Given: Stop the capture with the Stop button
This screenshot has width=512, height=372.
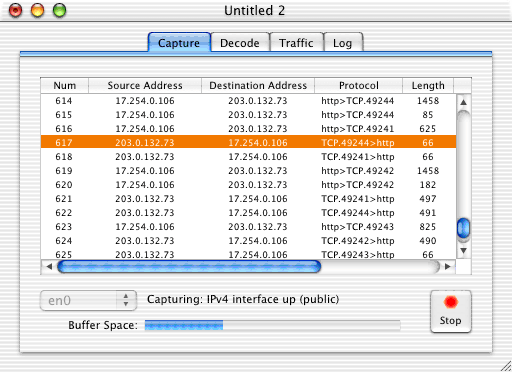Looking at the screenshot, I should click(451, 311).
